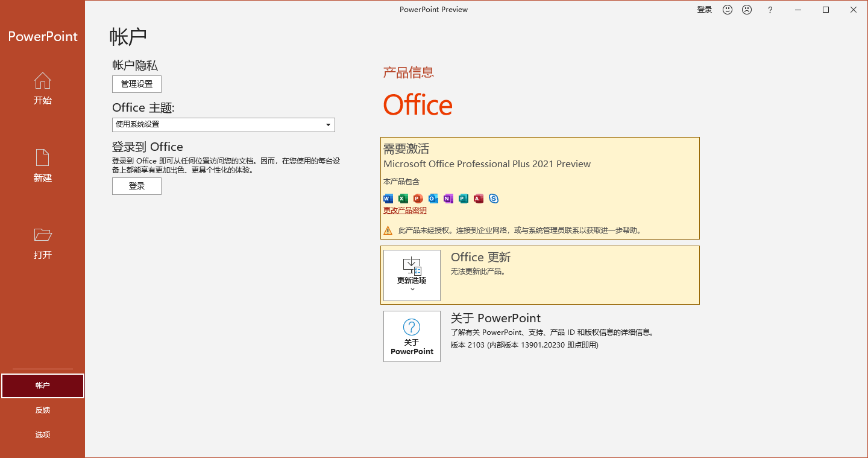Click the smiley feedback icon in title bar
The width and height of the screenshot is (868, 458).
pyautogui.click(x=728, y=9)
